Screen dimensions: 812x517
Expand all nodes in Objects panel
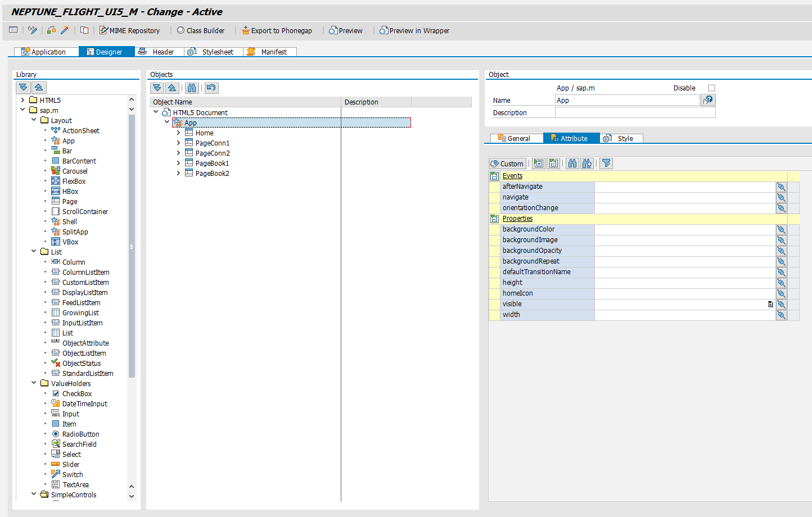[x=157, y=88]
